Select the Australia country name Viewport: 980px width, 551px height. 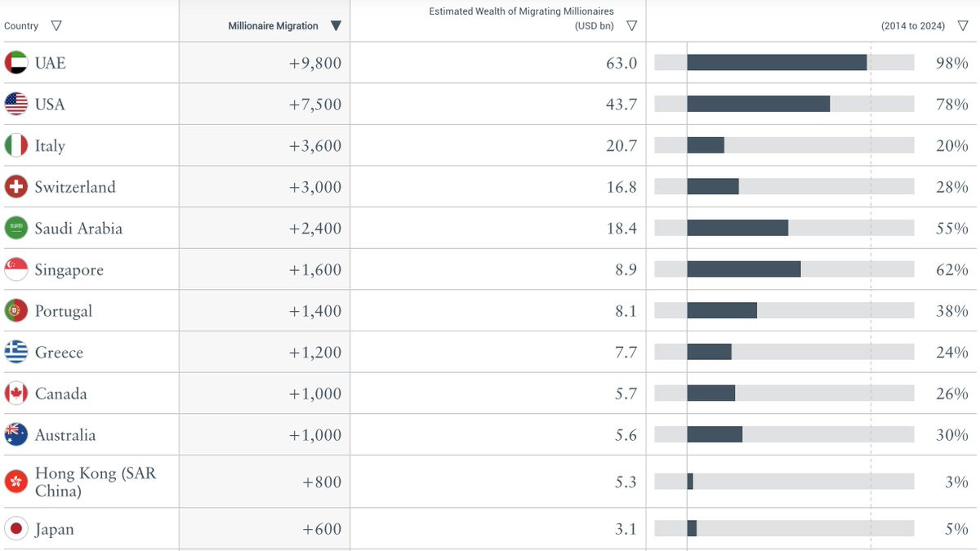(x=65, y=435)
